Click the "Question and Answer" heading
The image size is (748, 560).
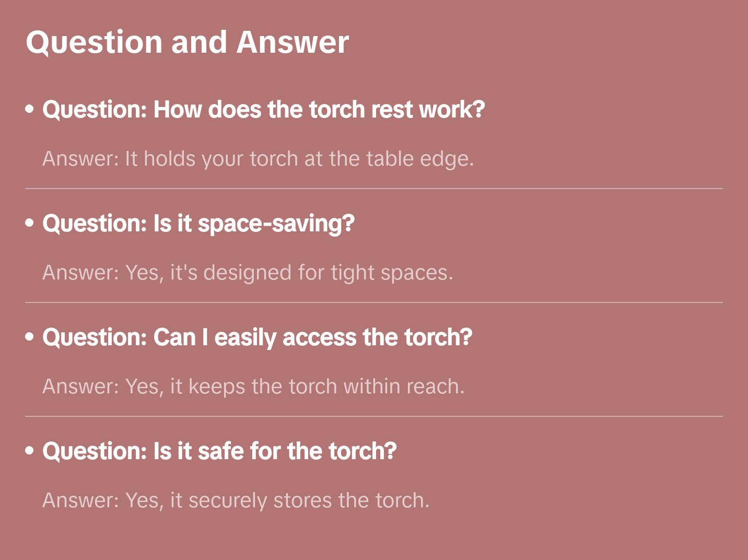tap(187, 42)
